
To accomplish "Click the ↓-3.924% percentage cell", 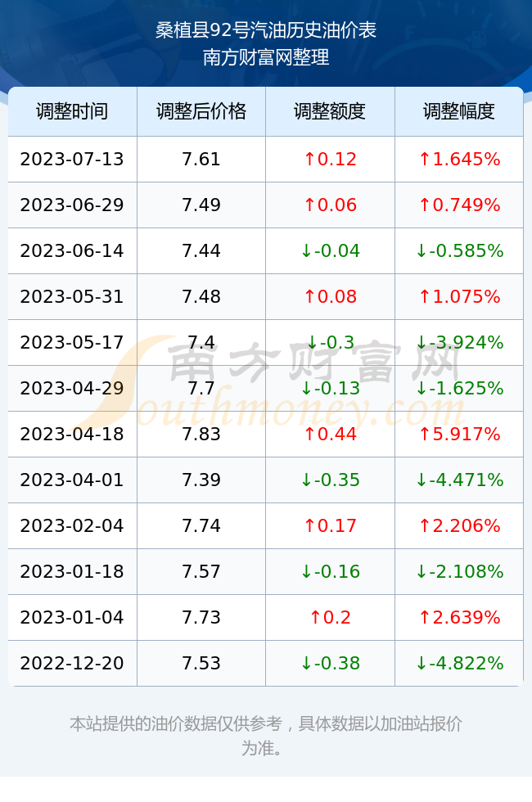I will point(459,342).
